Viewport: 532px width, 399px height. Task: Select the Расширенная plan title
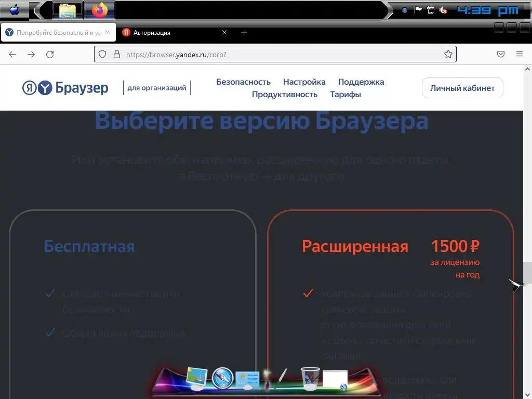pos(355,246)
